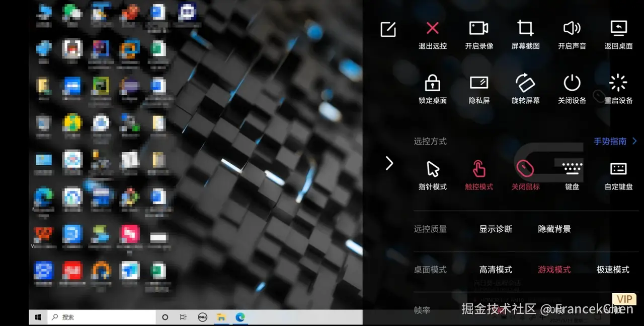This screenshot has height=326, width=644.
Task: Select touch mode 触控模式
Action: (x=479, y=175)
